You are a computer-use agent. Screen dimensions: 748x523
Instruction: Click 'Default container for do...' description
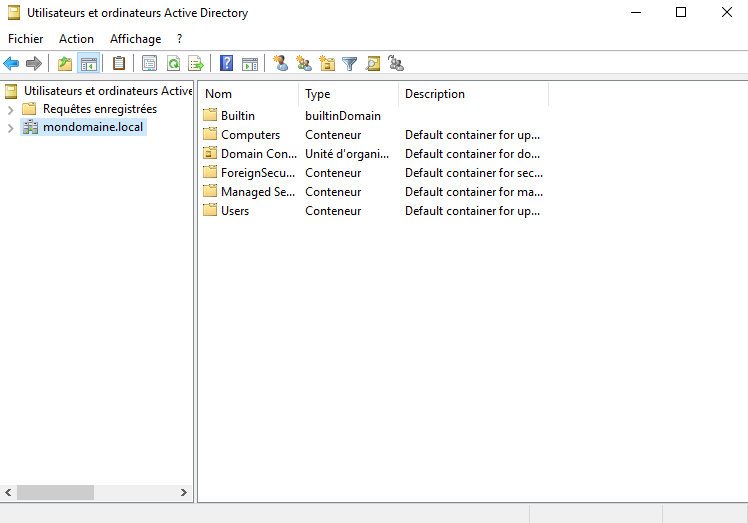click(472, 154)
